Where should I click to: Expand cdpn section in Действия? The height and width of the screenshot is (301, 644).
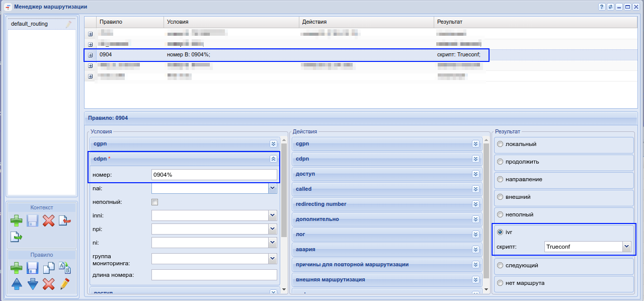tap(475, 159)
